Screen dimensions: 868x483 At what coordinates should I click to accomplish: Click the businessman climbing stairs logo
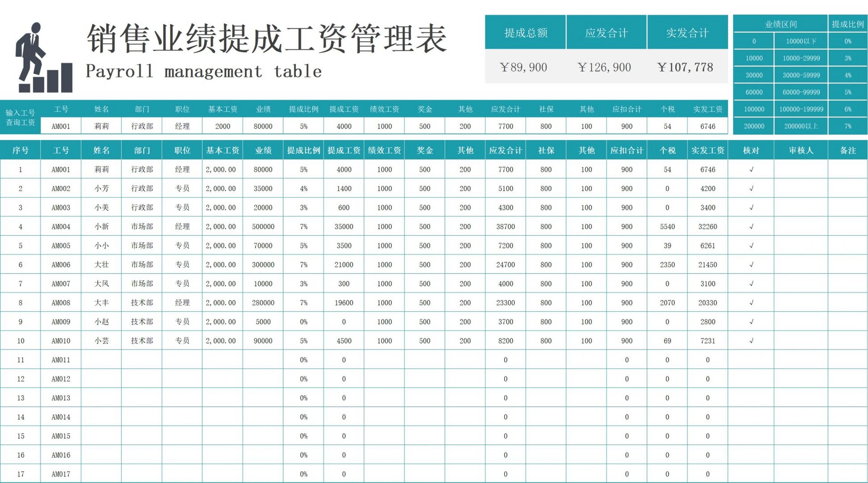coord(44,57)
